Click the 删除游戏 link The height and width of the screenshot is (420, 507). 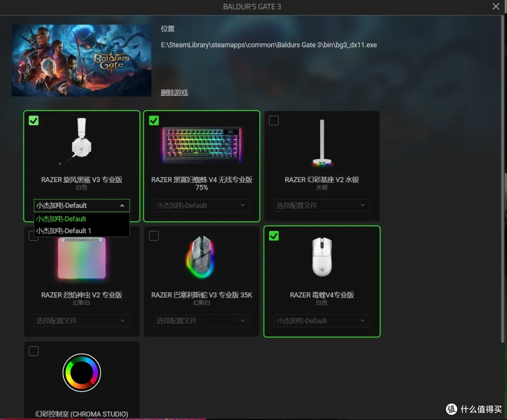coord(174,92)
